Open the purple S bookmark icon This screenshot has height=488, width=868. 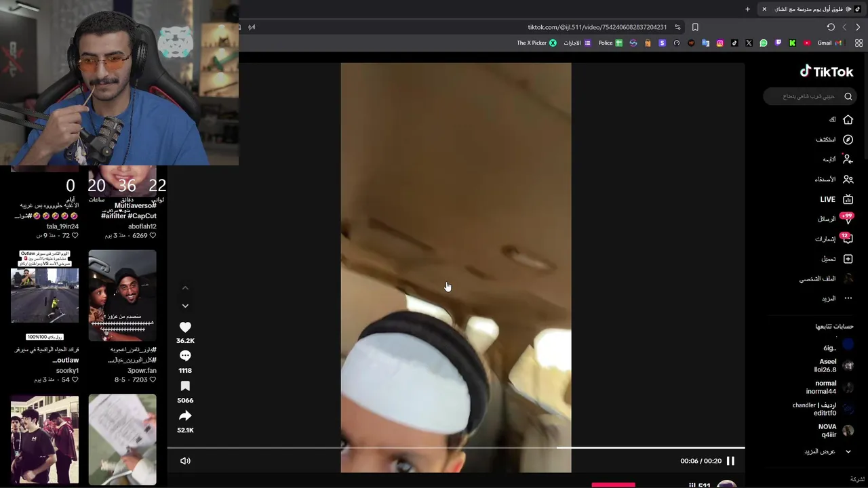pos(662,43)
